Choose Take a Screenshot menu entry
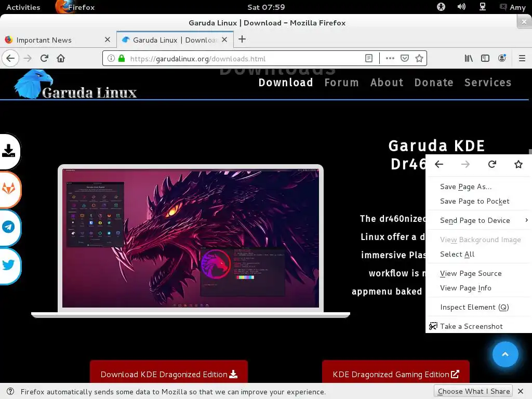532x399 pixels. [x=478, y=326]
